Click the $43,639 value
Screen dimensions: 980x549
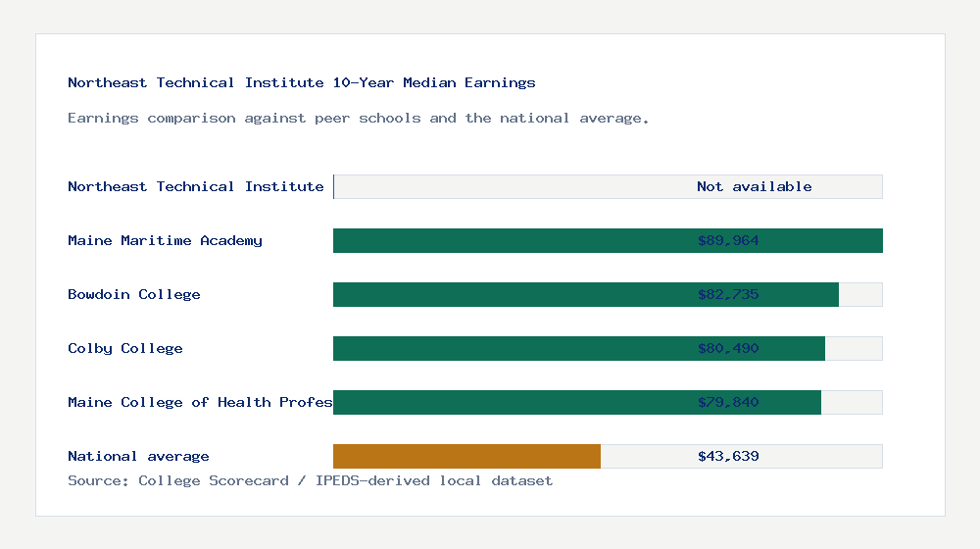pyautogui.click(x=728, y=457)
